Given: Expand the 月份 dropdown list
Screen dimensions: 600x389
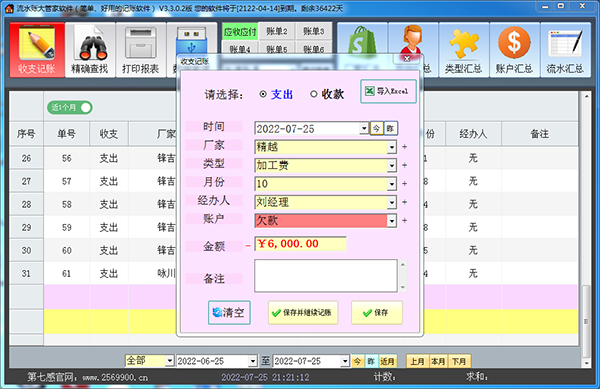Looking at the screenshot, I should 391,184.
